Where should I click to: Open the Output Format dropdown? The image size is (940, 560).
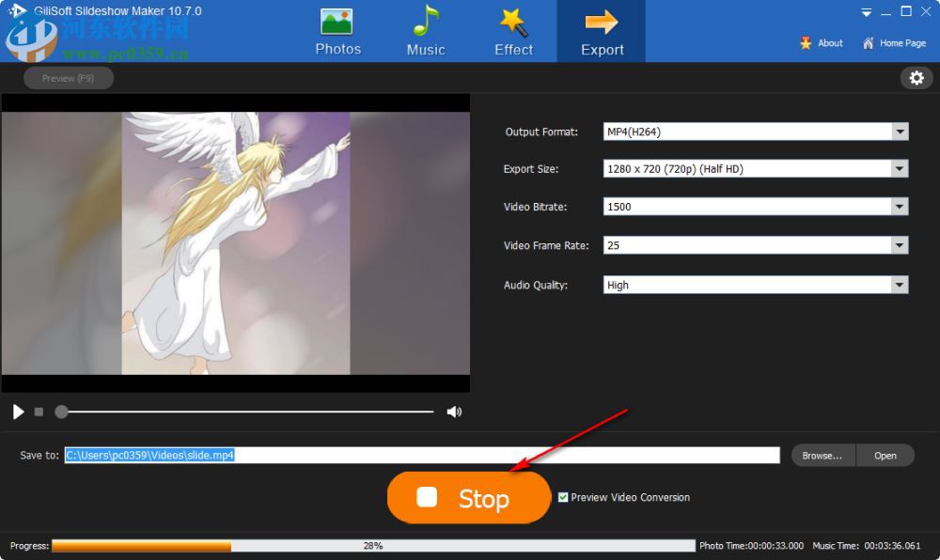point(900,132)
